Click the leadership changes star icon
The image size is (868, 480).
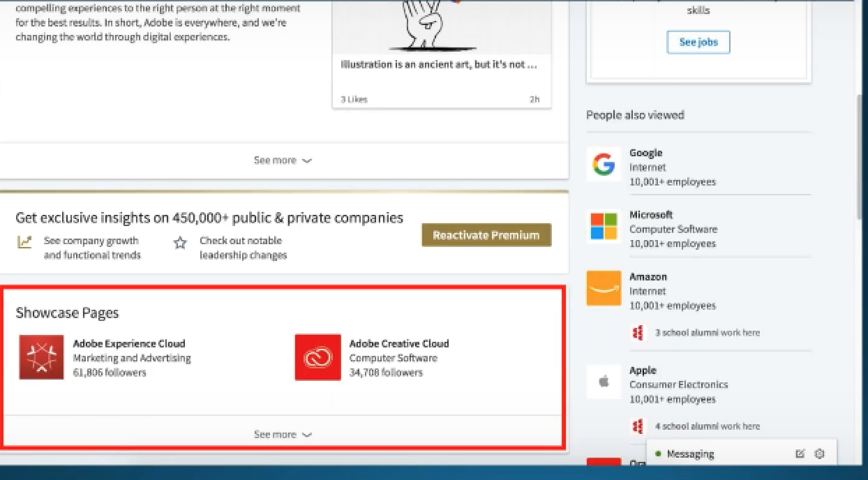point(180,243)
